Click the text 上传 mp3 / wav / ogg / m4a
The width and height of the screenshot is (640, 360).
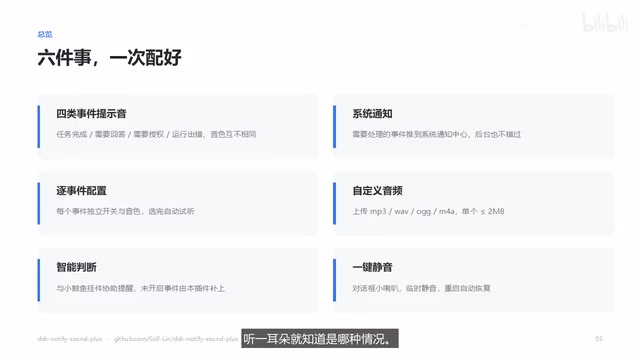point(429,211)
